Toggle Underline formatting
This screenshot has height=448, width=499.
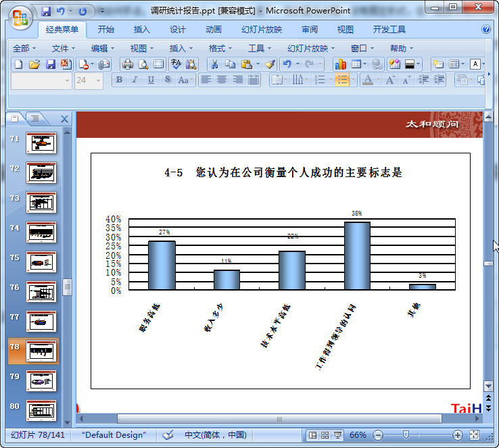[x=151, y=80]
